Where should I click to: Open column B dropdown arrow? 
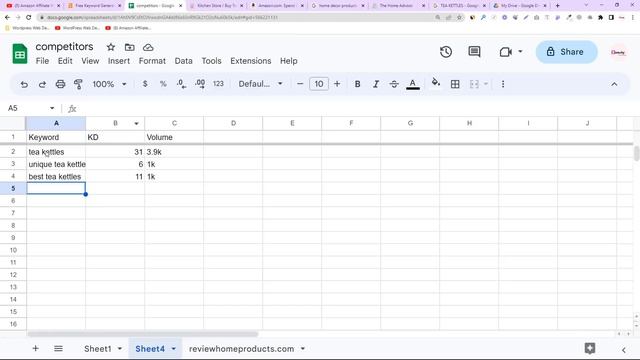click(136, 123)
